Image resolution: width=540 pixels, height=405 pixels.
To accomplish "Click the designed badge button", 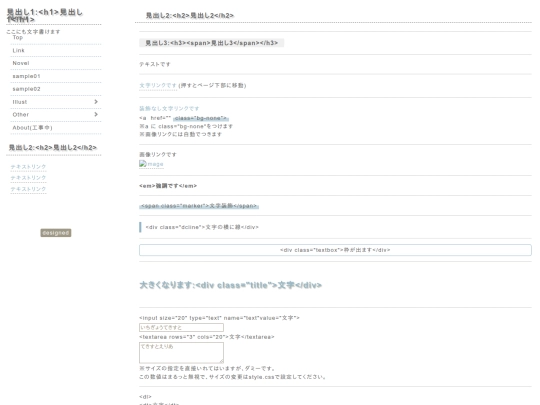I will 56,233.
